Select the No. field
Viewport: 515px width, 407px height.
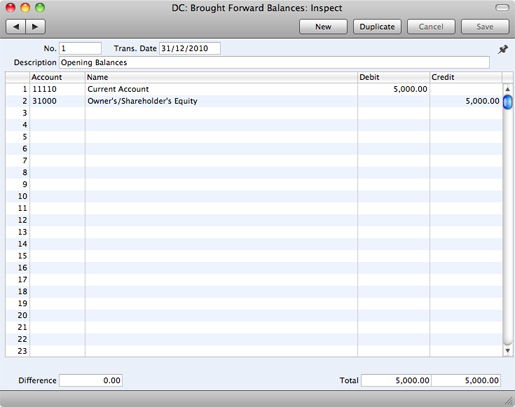coord(80,48)
